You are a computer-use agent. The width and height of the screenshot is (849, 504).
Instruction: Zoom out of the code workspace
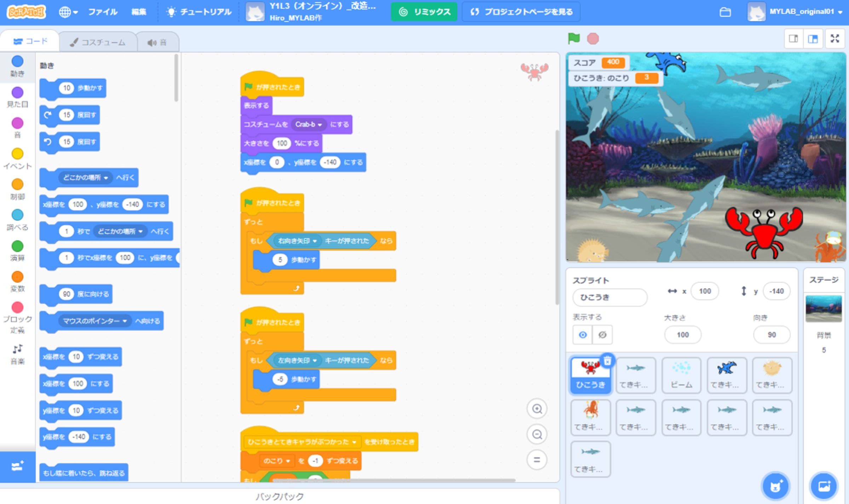537,434
